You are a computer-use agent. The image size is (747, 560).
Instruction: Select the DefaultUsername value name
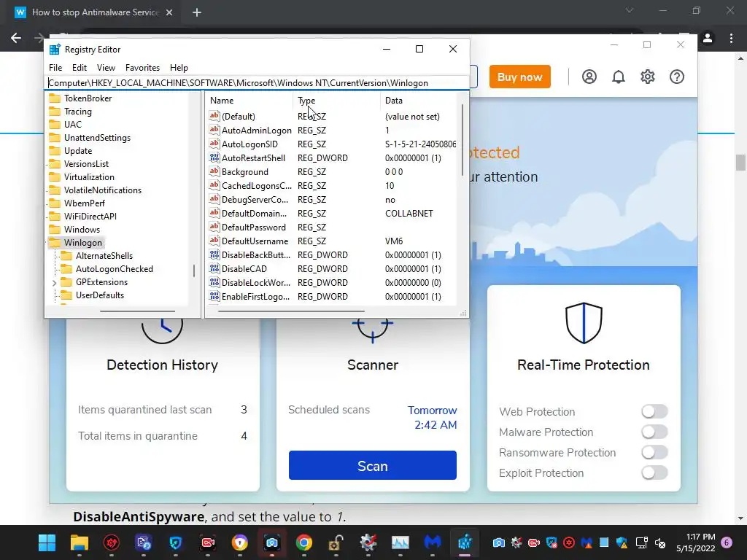point(255,241)
